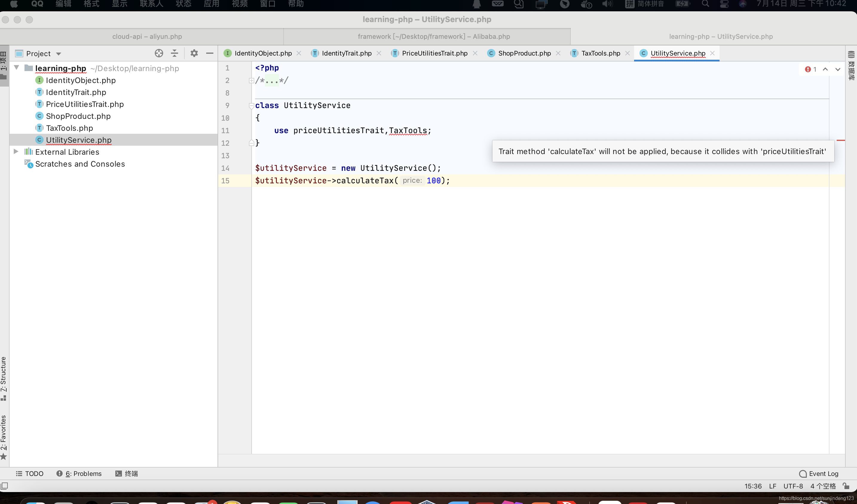
Task: Hide the Project tool window
Action: click(210, 53)
